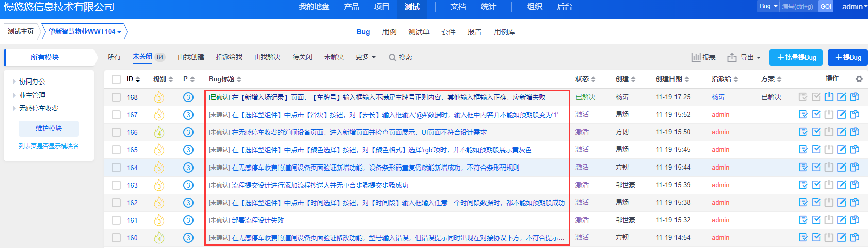Select the checkbox for bug 163
Screen dimensions: 868x248
tap(116, 185)
